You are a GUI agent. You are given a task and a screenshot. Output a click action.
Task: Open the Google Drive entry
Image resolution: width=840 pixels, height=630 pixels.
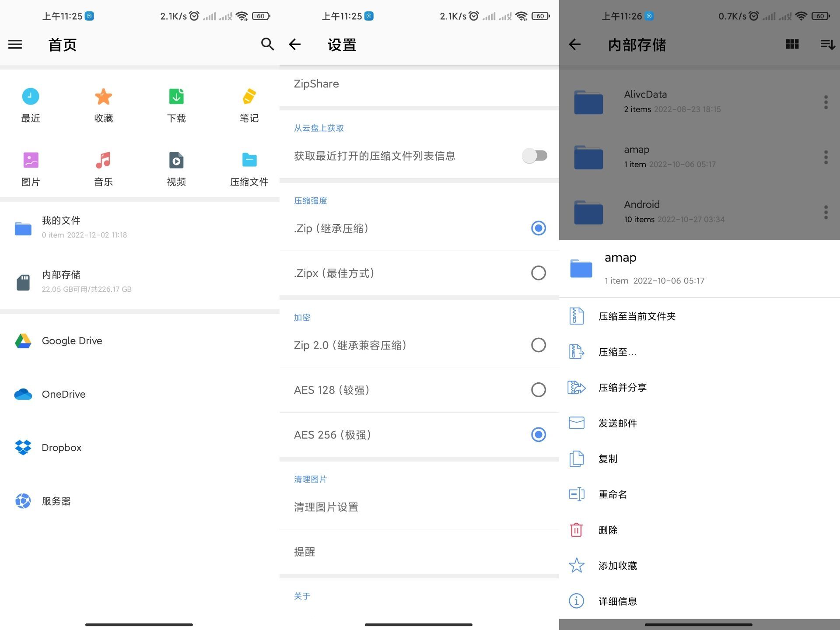tap(140, 341)
